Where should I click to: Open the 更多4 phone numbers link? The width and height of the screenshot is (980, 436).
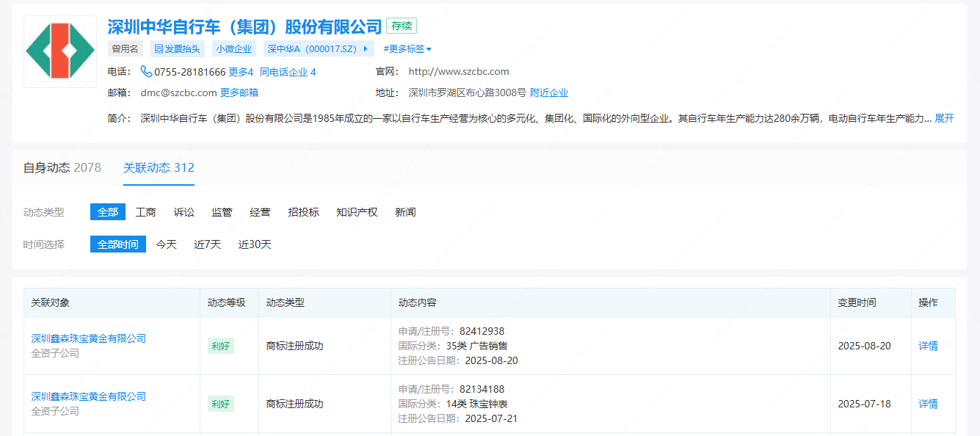241,72
